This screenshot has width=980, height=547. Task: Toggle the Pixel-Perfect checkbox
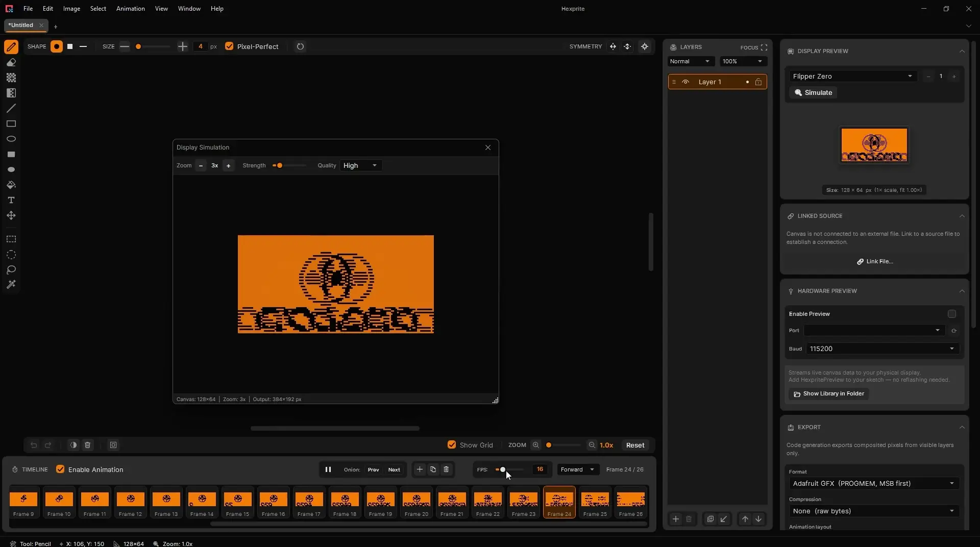click(229, 46)
